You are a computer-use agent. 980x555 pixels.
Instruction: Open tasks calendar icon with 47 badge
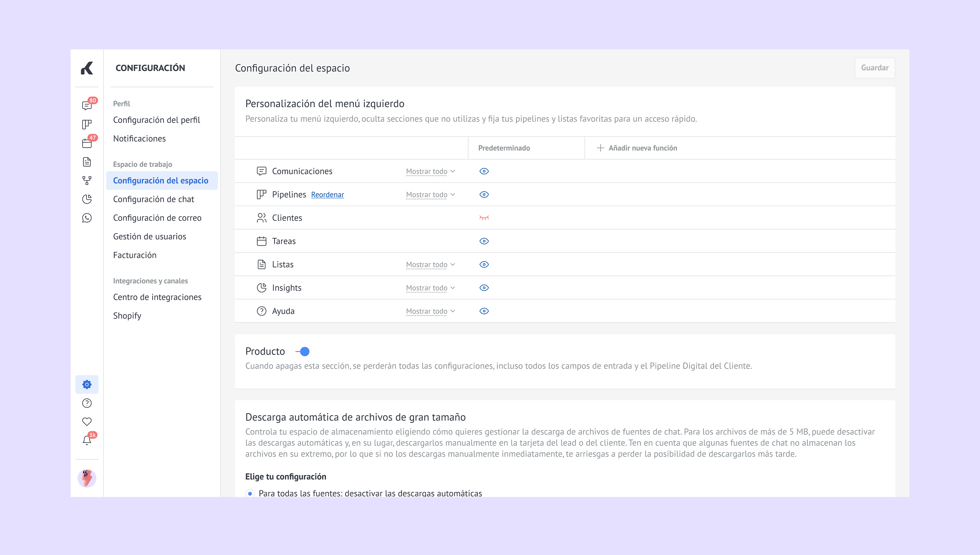87,143
